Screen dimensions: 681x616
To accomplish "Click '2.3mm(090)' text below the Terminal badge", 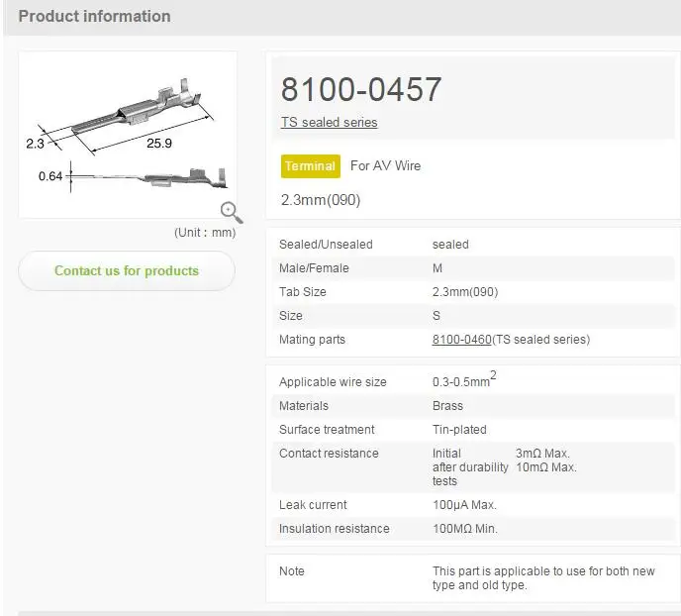I will tap(321, 200).
